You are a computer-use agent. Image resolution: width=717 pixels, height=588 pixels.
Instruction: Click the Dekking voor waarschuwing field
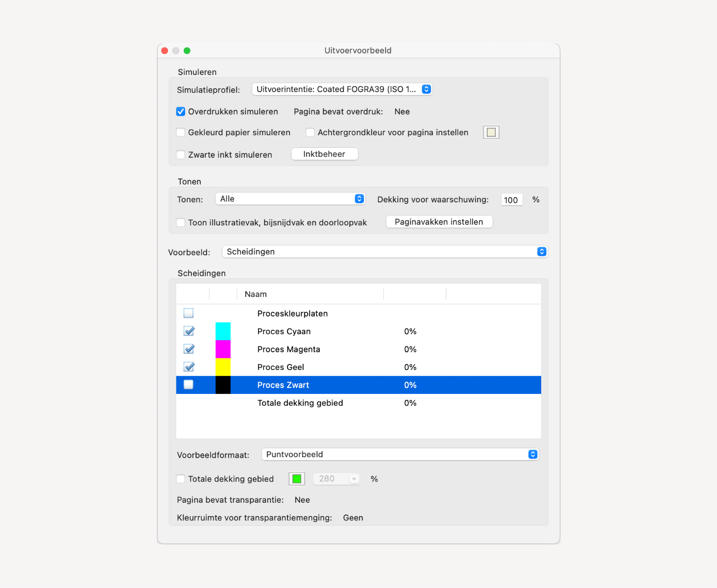click(511, 200)
